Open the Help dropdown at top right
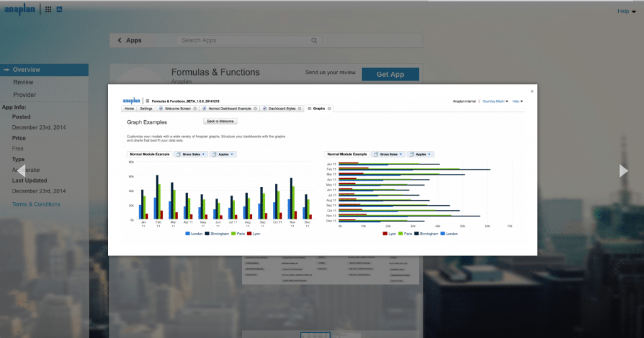Image resolution: width=644 pixels, height=338 pixels. click(627, 11)
